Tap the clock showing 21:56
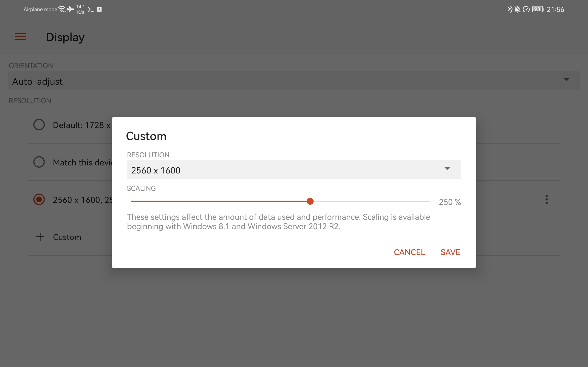The image size is (588, 367). click(x=555, y=9)
